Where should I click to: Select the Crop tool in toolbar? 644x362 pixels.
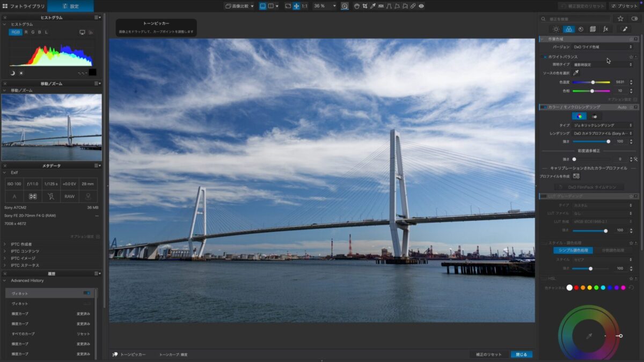click(x=364, y=6)
